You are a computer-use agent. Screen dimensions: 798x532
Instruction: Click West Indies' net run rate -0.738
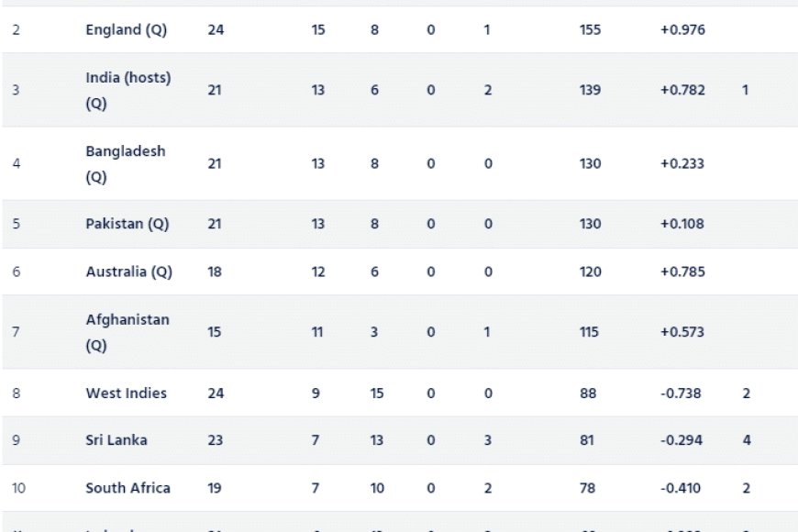point(681,393)
